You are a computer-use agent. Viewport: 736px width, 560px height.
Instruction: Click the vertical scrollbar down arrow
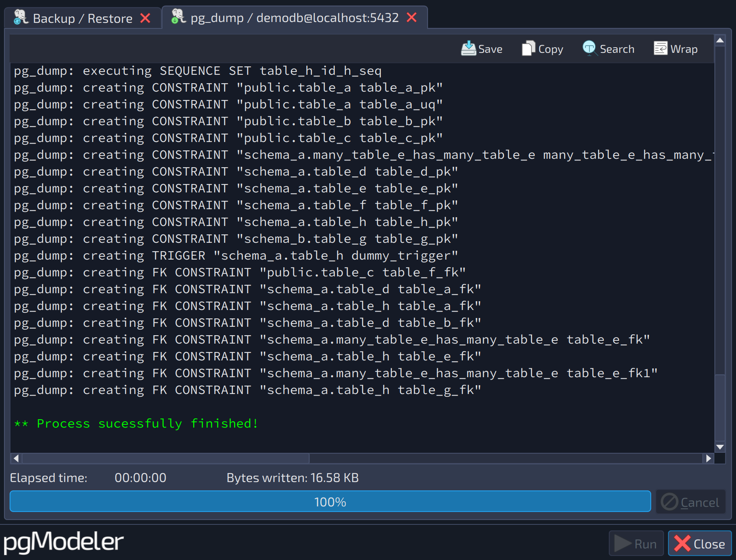coord(720,447)
